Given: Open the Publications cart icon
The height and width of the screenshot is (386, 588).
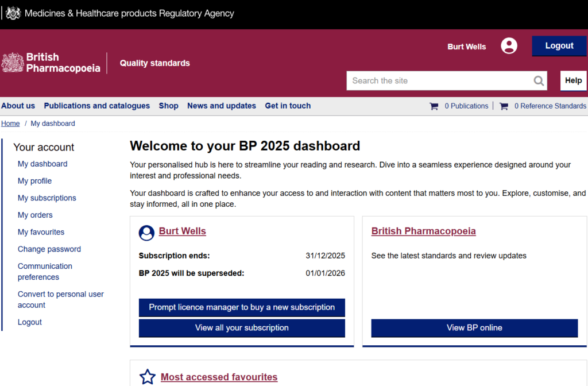Looking at the screenshot, I should (434, 106).
